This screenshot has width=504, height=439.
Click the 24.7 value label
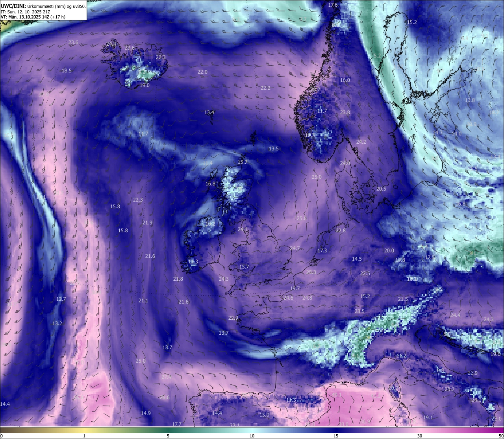(x=295, y=248)
